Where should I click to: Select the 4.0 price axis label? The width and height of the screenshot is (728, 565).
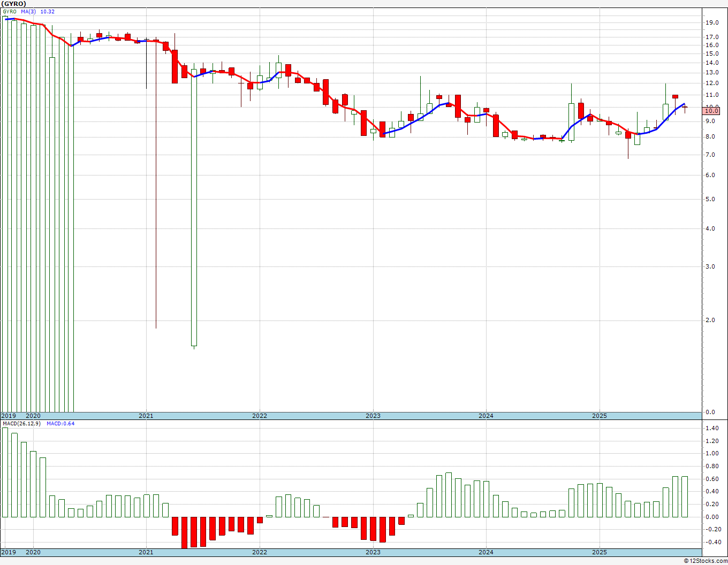point(710,228)
